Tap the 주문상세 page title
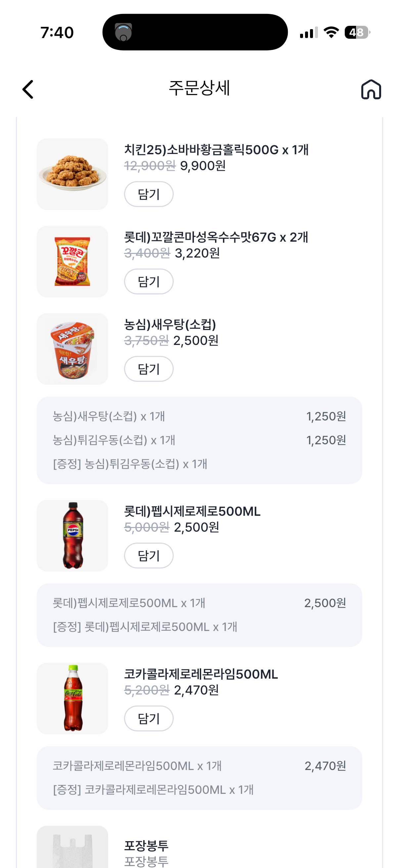 coord(199,88)
